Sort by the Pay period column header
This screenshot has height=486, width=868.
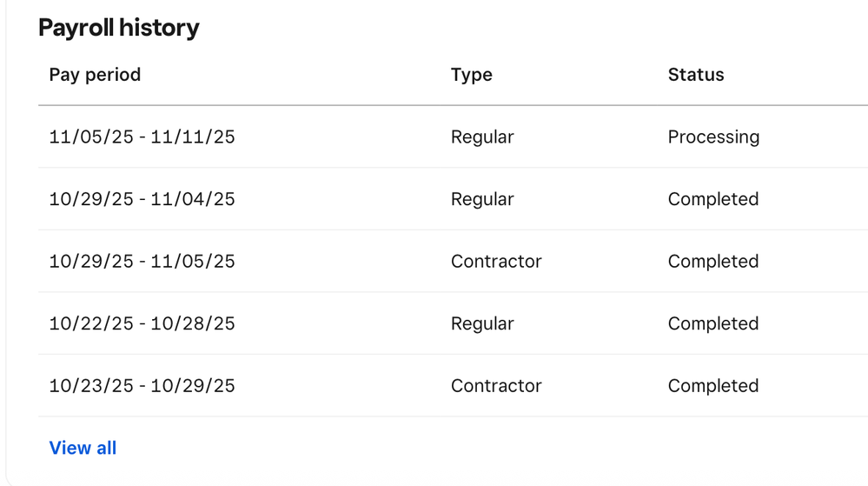pos(95,75)
